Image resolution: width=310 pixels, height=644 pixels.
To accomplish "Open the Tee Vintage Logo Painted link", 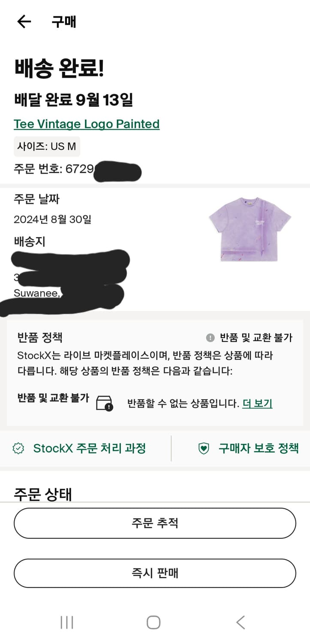I will [x=87, y=124].
